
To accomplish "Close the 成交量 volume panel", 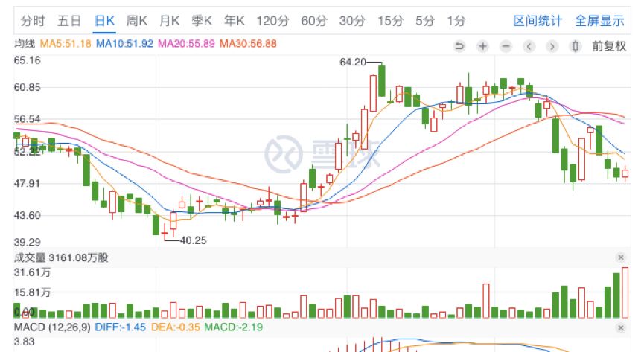I will (x=621, y=257).
